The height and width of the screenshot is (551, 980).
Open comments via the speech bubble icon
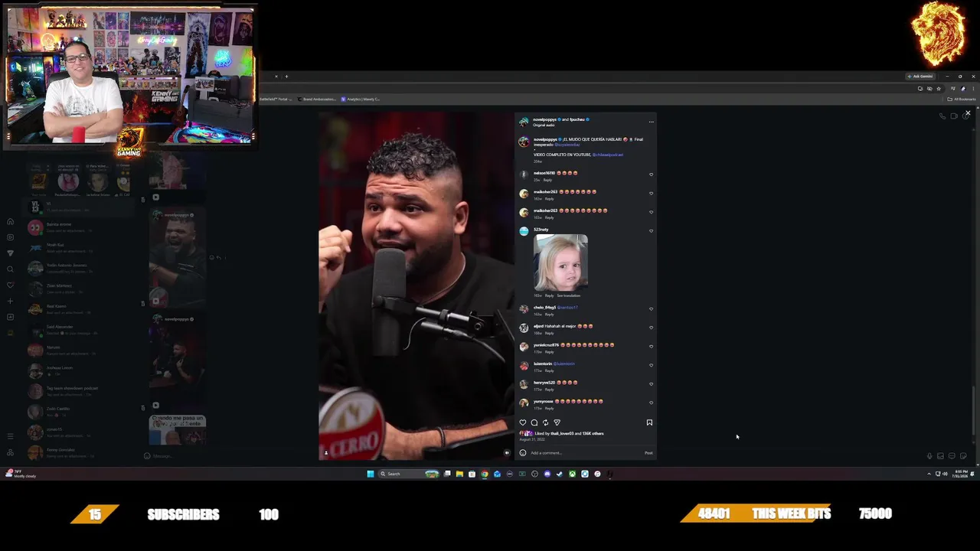[x=534, y=422]
